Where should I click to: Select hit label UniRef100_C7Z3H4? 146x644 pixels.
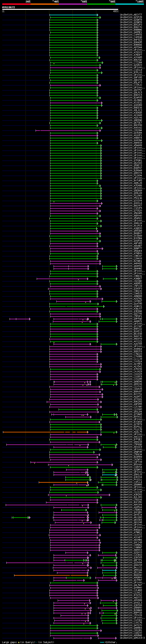131,63
